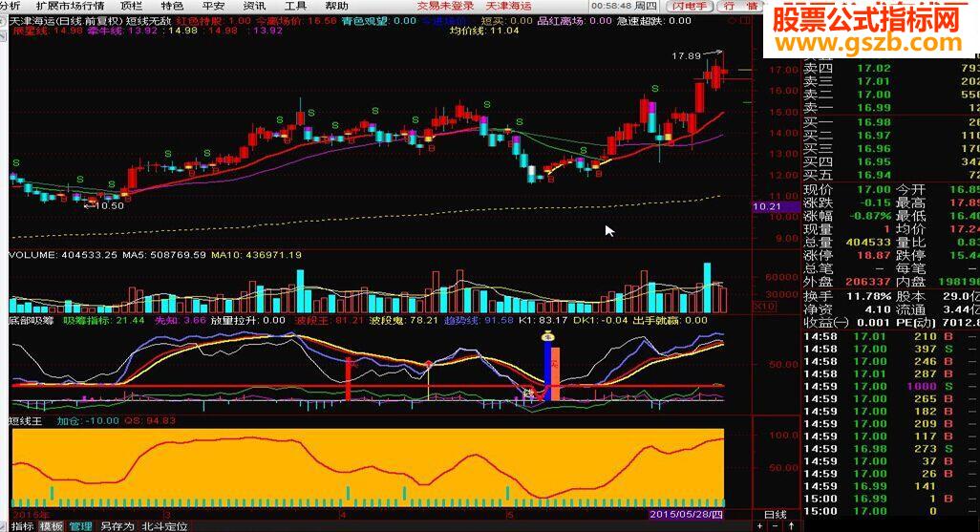Click the 14:59 tick with volume 273 S
Viewport: 980px width, 532px height.
(891, 449)
